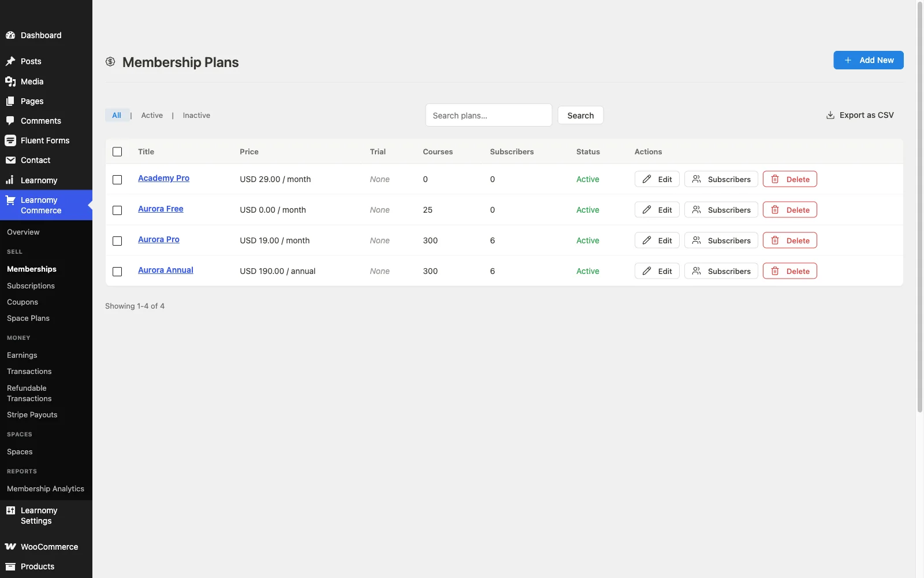Open Stripe Payouts page
Viewport: 924px width, 578px height.
[32, 415]
